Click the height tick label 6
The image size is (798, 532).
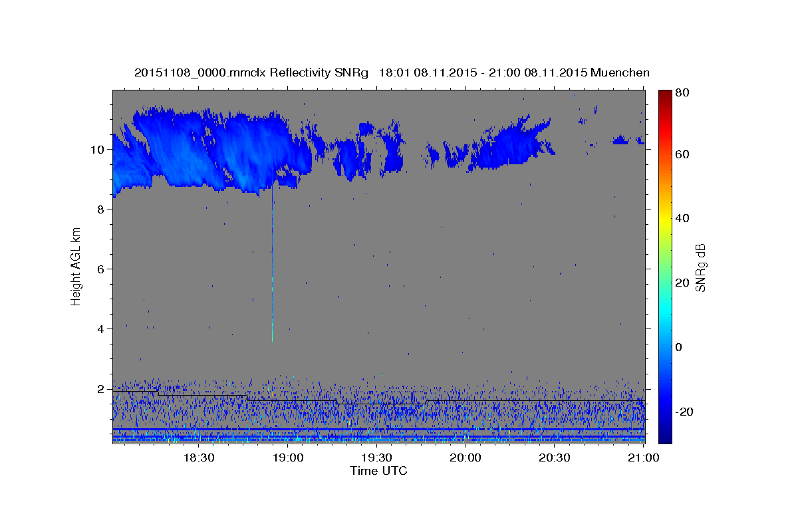point(102,269)
